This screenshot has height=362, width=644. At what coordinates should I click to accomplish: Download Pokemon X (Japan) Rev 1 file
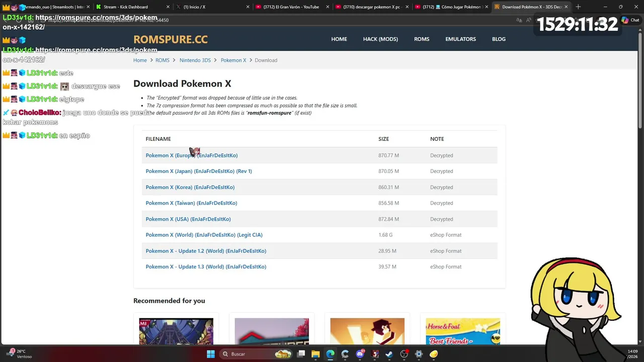[199, 171]
